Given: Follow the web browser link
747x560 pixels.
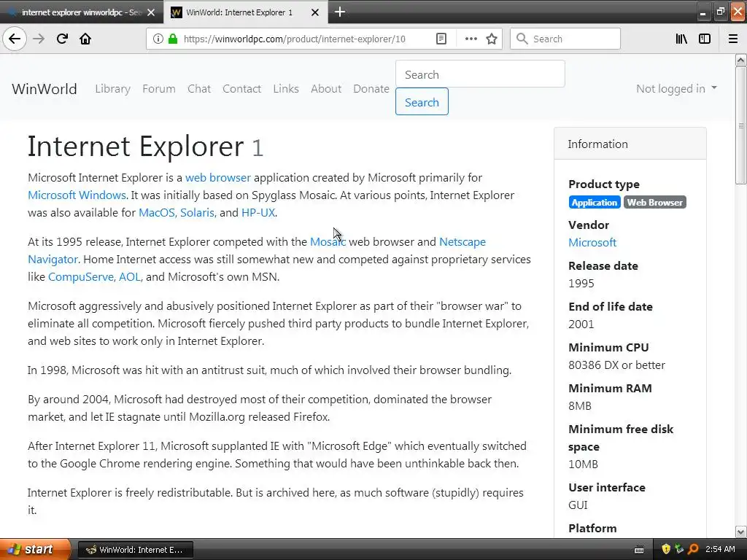Looking at the screenshot, I should (x=217, y=178).
